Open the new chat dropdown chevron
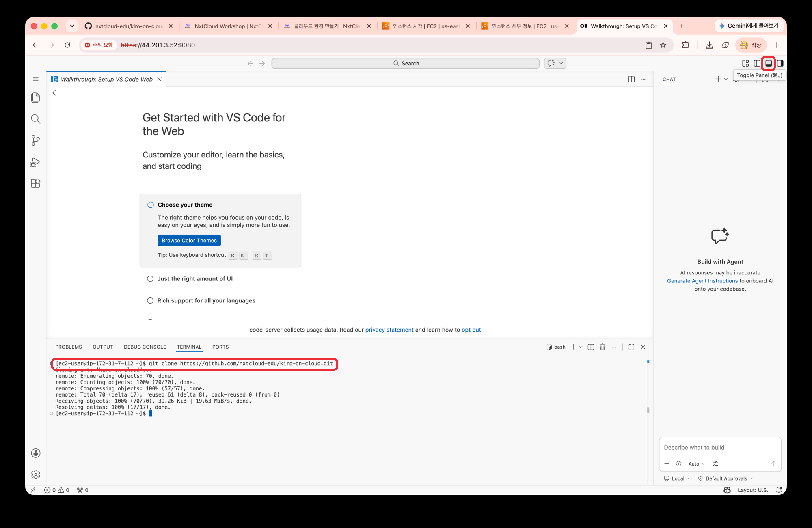The width and height of the screenshot is (812, 528). (726, 79)
